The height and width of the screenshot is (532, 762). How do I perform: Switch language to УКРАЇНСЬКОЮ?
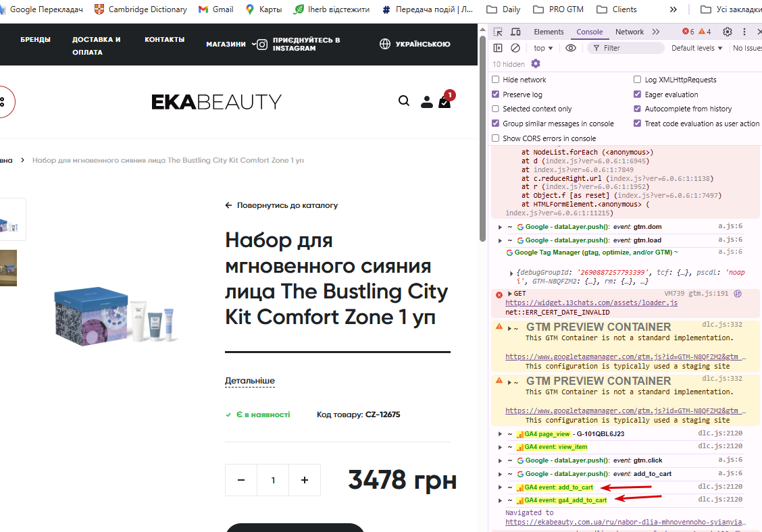[423, 44]
